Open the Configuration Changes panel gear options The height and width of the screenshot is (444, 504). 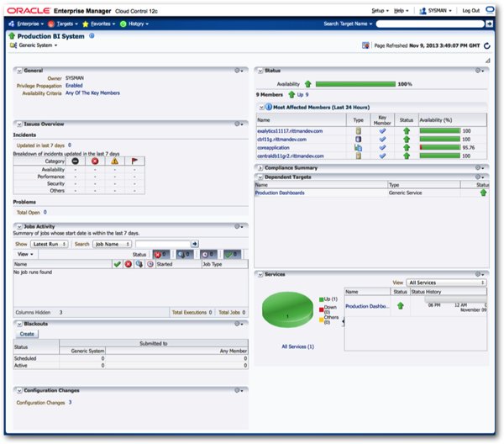point(239,390)
